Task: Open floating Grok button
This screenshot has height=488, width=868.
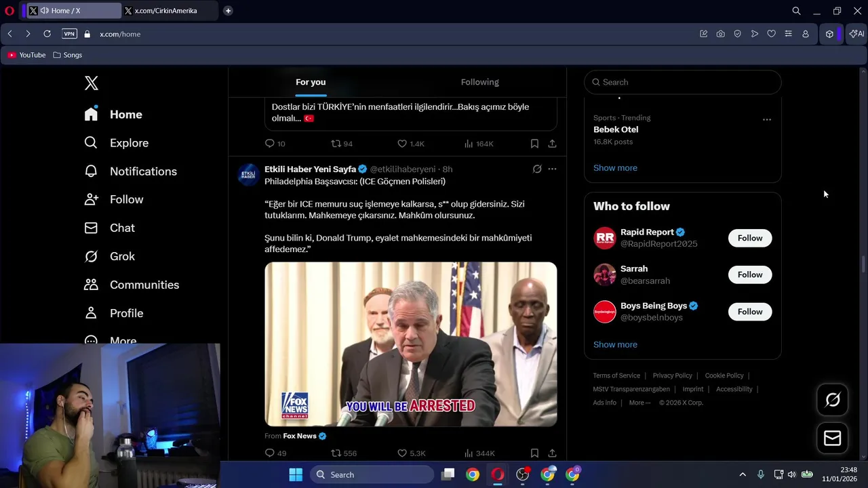Action: [x=832, y=400]
